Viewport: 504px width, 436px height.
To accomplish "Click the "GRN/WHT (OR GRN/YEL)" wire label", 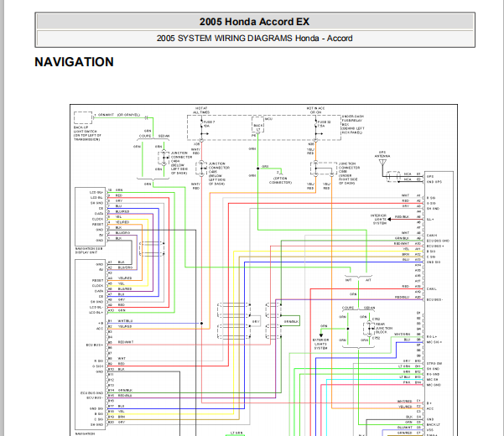I will (119, 115).
